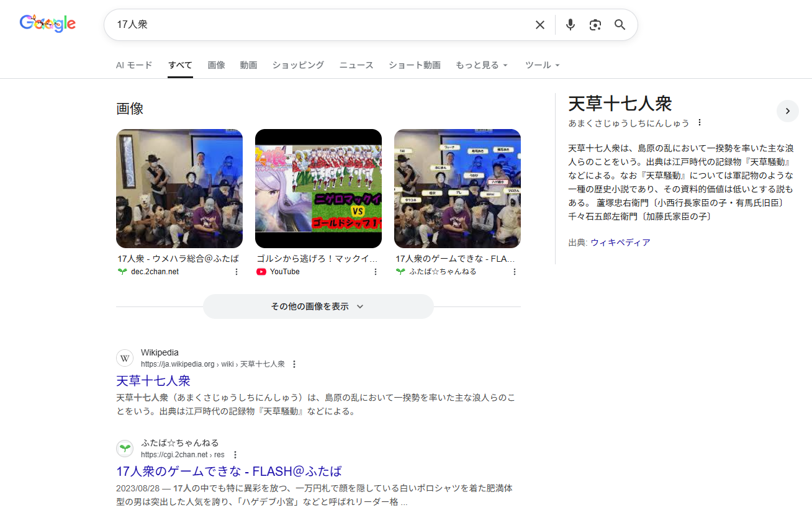Screen dimensions: 812x523
Task: Open the 天草十七人衆 Wikipedia result title
Action: (x=153, y=380)
